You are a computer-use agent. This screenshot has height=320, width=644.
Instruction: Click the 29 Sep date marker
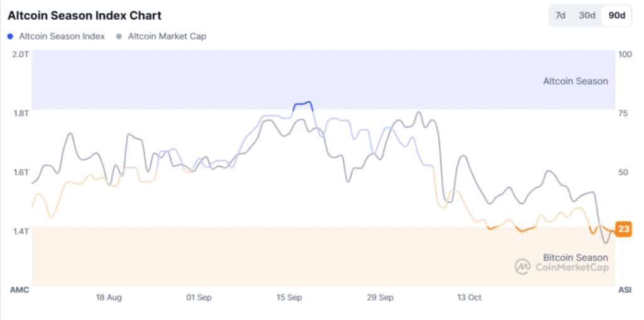click(x=380, y=297)
